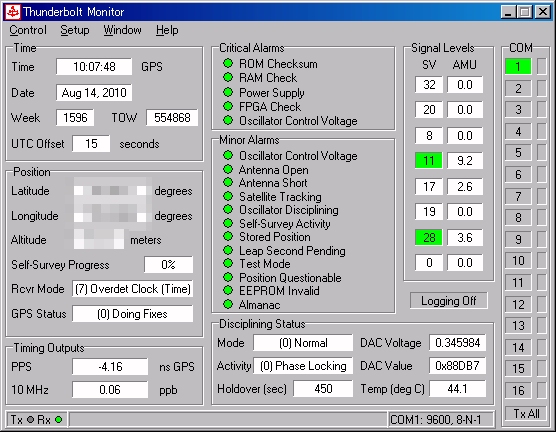The width and height of the screenshot is (556, 432).
Task: Click the AMU value 9.2
Action: click(x=465, y=161)
